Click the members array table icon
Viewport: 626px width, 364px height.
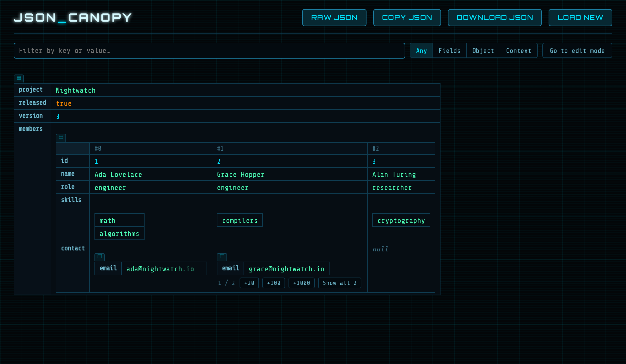[x=61, y=137]
